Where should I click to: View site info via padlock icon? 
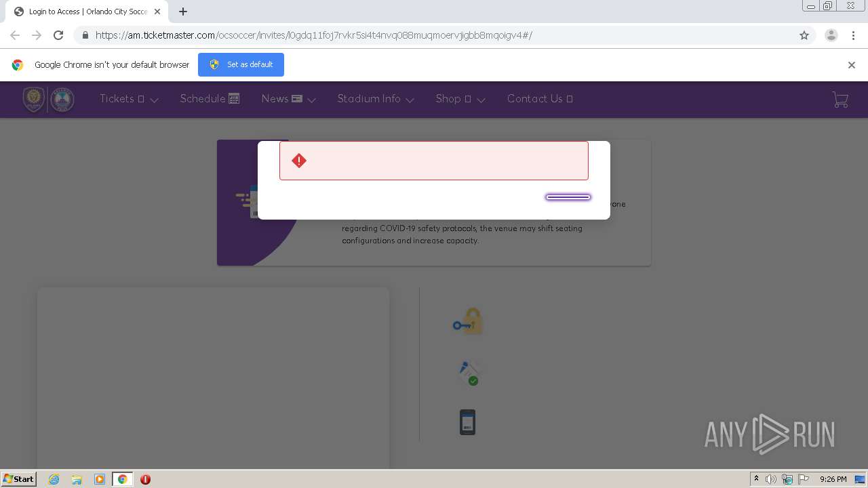click(x=85, y=35)
